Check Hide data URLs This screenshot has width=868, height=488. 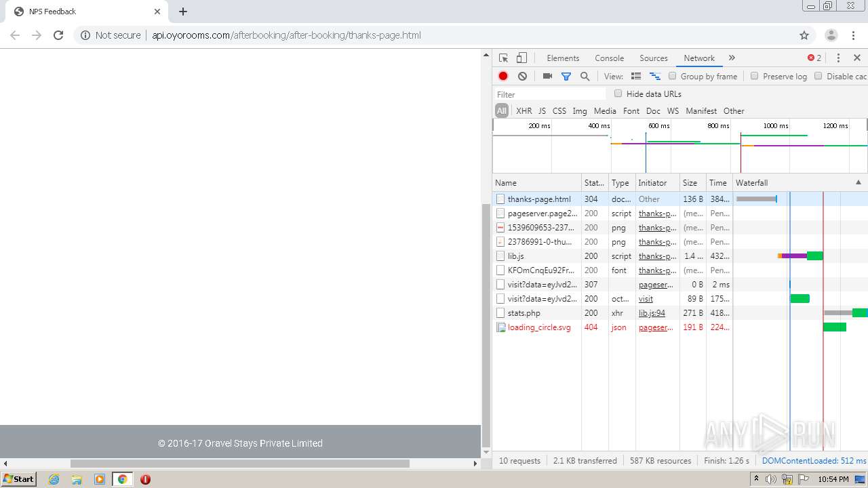point(618,94)
